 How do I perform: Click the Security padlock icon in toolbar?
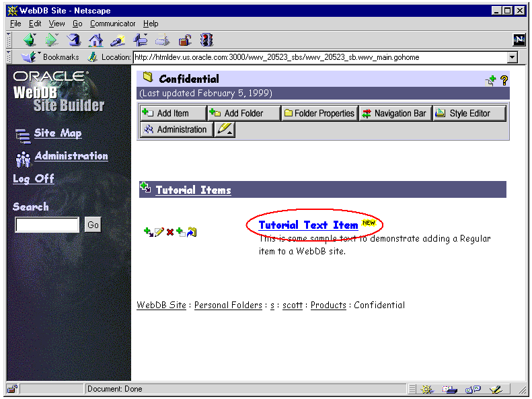click(x=185, y=40)
